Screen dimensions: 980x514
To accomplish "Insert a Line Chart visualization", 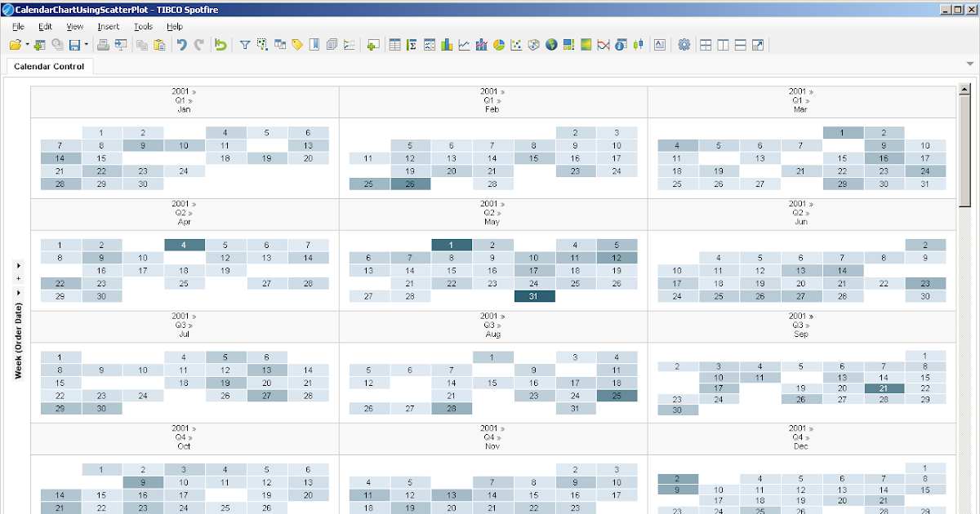I will point(463,45).
